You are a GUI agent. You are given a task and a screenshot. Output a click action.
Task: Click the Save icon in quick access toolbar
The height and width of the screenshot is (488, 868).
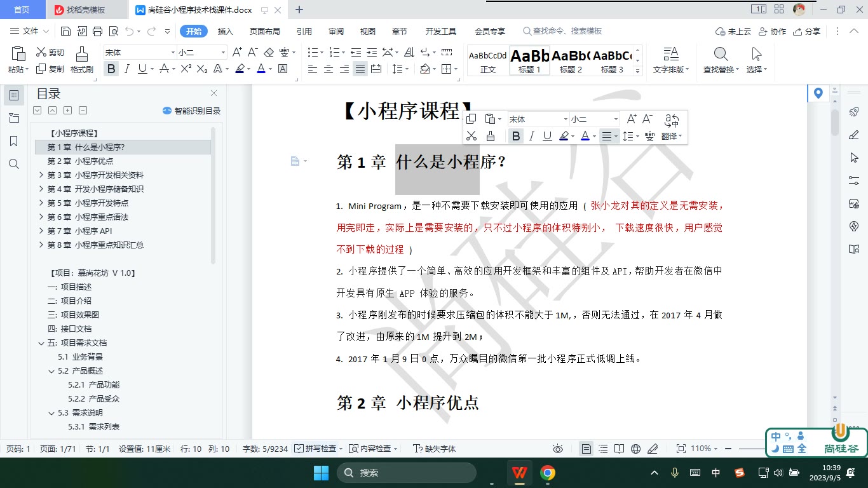pyautogui.click(x=65, y=31)
